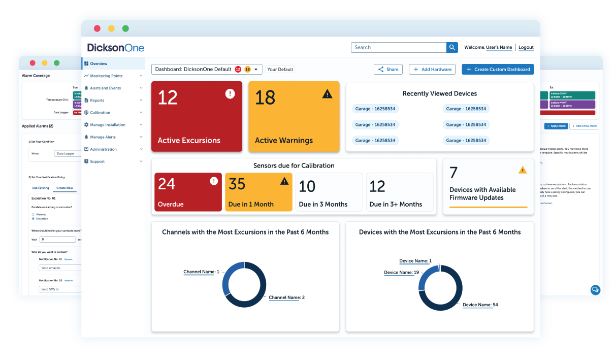
Task: Open the chat support bubble icon
Action: pyautogui.click(x=595, y=289)
